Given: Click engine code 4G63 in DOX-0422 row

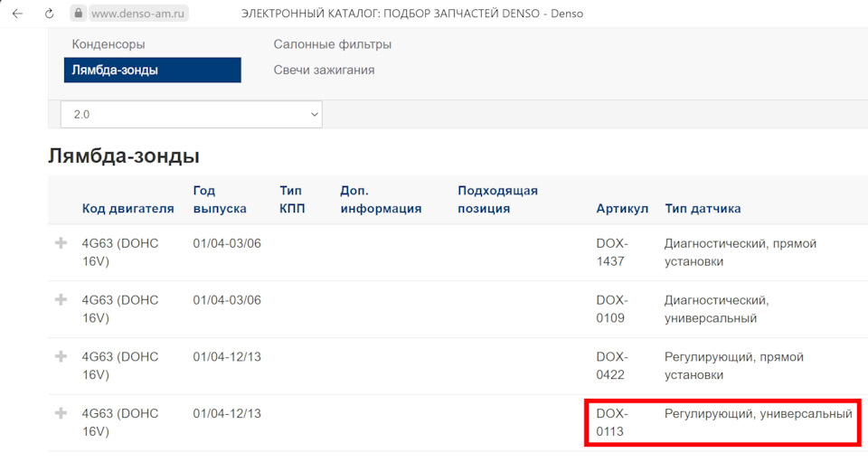Looking at the screenshot, I should click(120, 366).
